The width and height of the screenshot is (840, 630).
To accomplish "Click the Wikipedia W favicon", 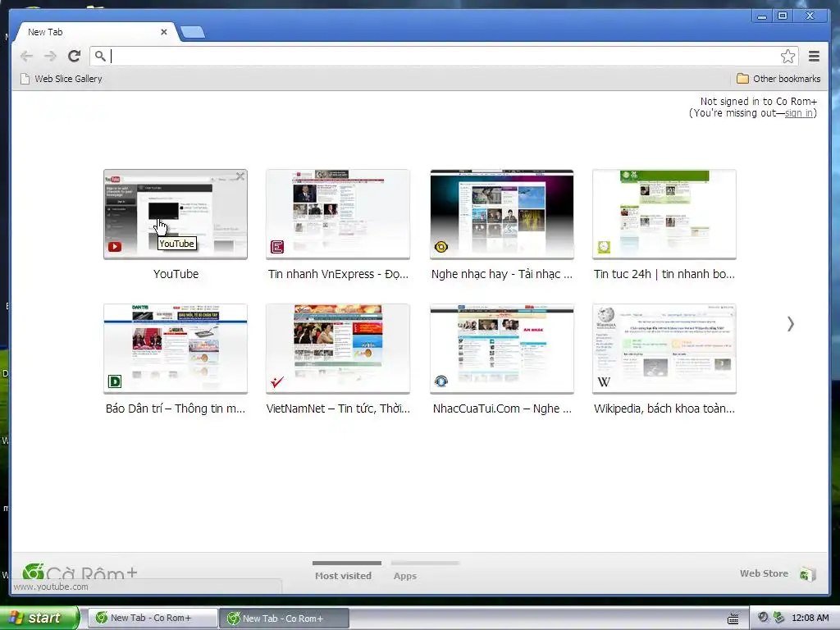I will point(604,382).
